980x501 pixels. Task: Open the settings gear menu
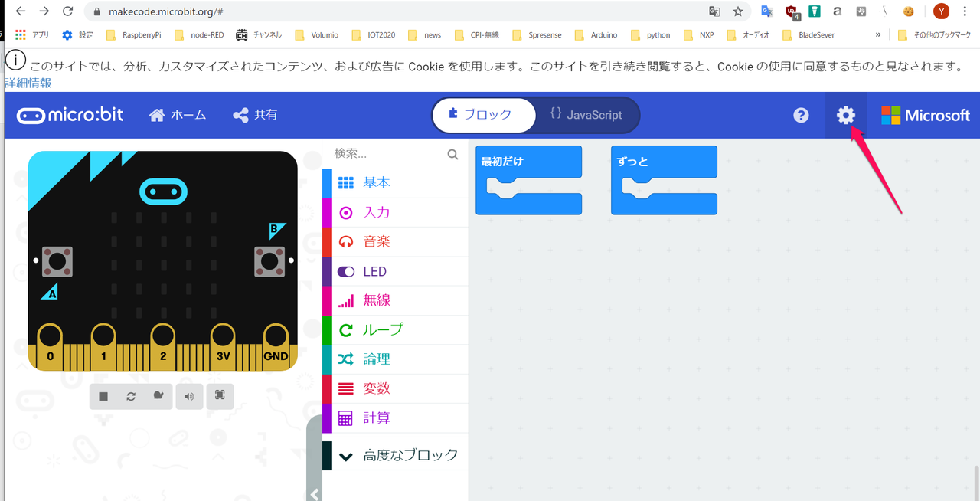(845, 116)
